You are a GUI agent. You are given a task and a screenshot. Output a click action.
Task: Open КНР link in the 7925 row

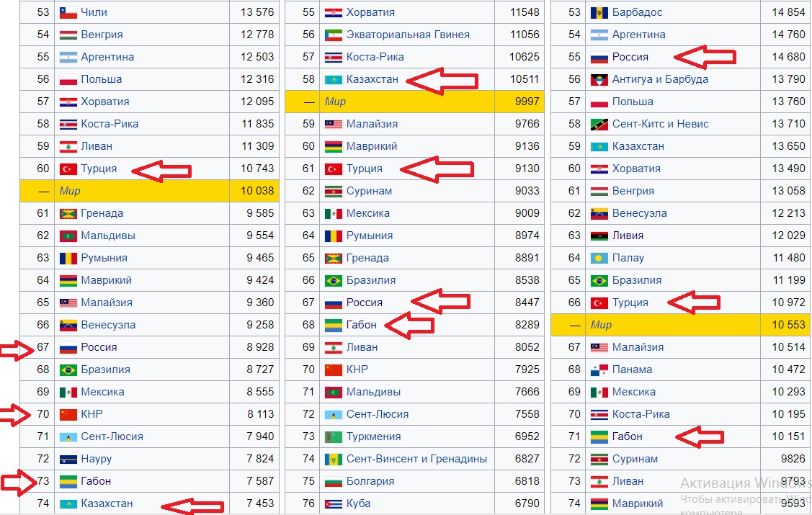pos(357,370)
